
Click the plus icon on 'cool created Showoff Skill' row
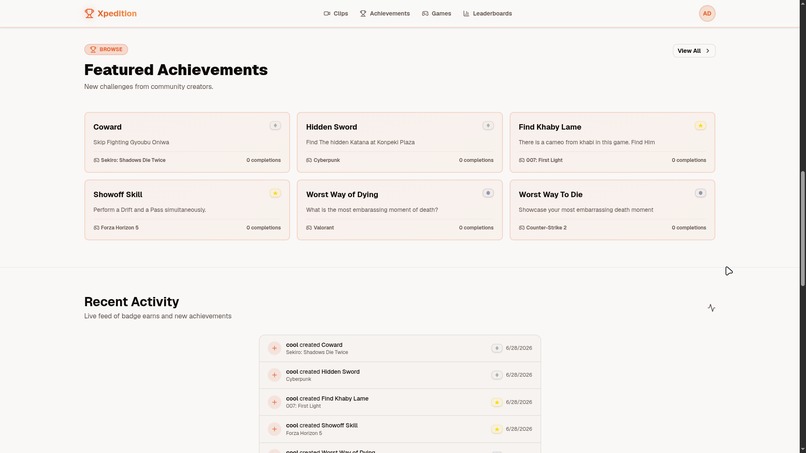point(274,429)
